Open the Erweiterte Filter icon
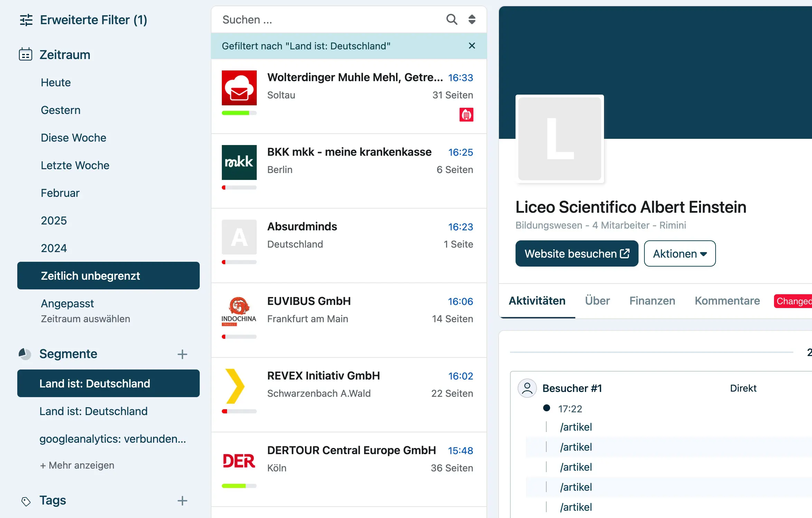The height and width of the screenshot is (518, 812). tap(26, 20)
